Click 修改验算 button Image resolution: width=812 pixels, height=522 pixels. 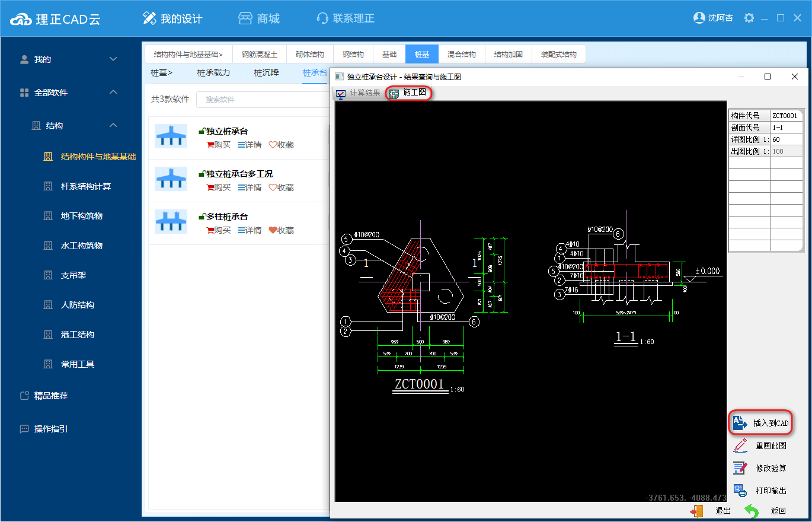pyautogui.click(x=760, y=468)
